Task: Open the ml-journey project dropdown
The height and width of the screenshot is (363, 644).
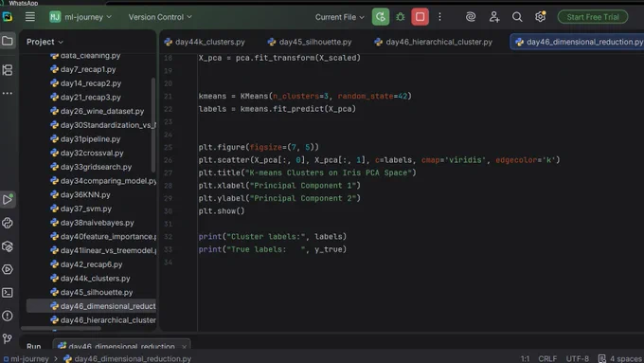Action: coord(80,17)
